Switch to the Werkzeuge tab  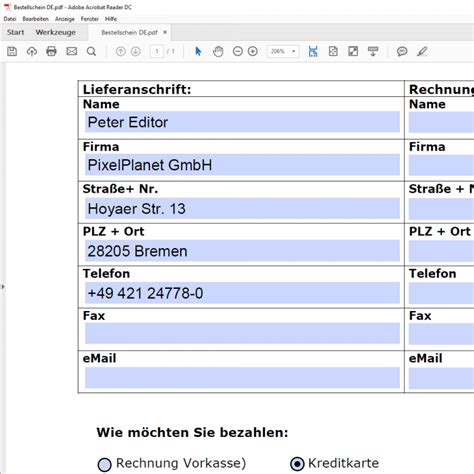tap(56, 32)
